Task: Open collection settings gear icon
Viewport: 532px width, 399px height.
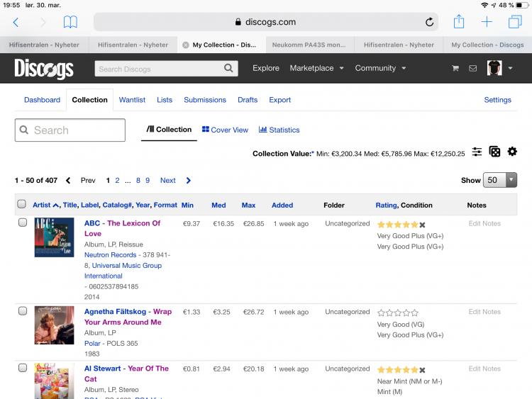Action: click(x=512, y=152)
